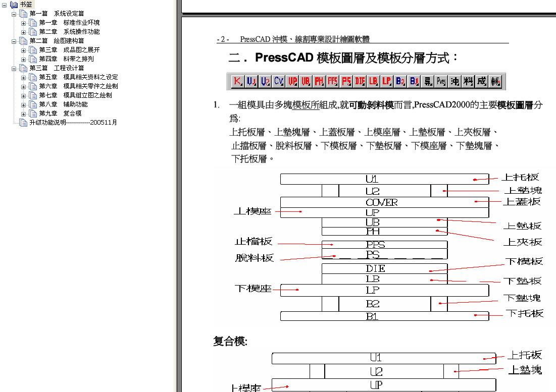Image resolution: width=556 pixels, height=392 pixels.
Task: Collapse the 第三篇 工程设计篇 section
Action: click(x=14, y=68)
